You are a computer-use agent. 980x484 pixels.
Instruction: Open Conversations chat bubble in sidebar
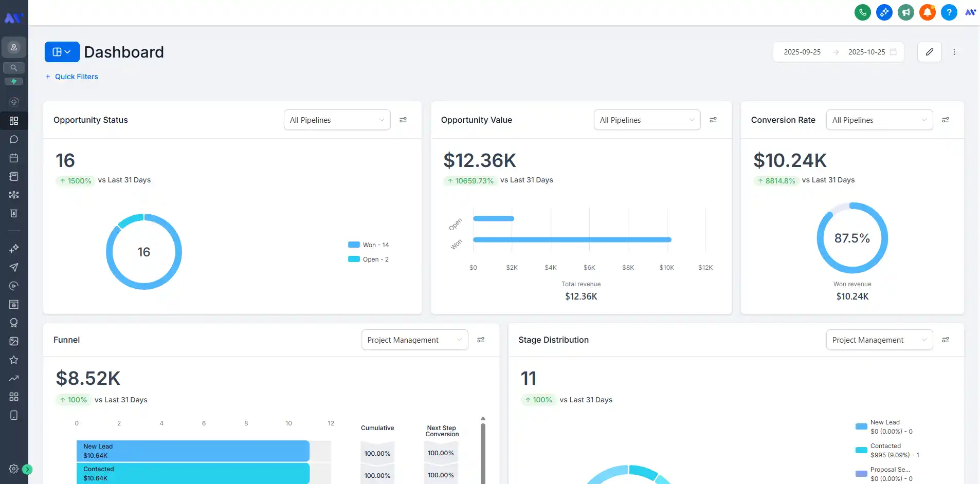coord(14,139)
